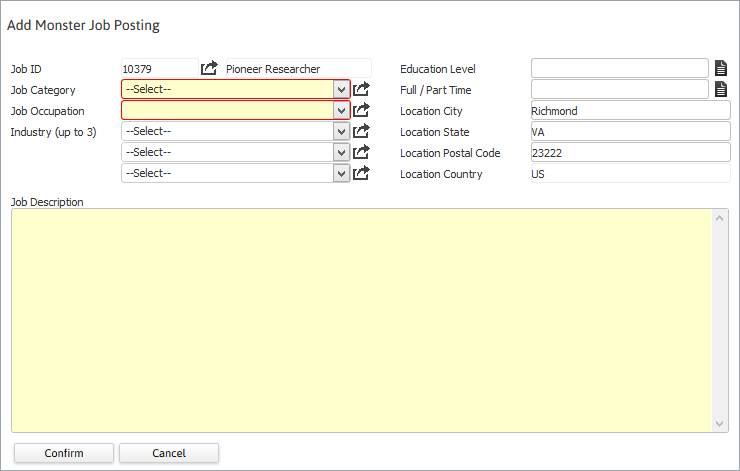Click the share icon beside Job Occupation

coord(362,110)
